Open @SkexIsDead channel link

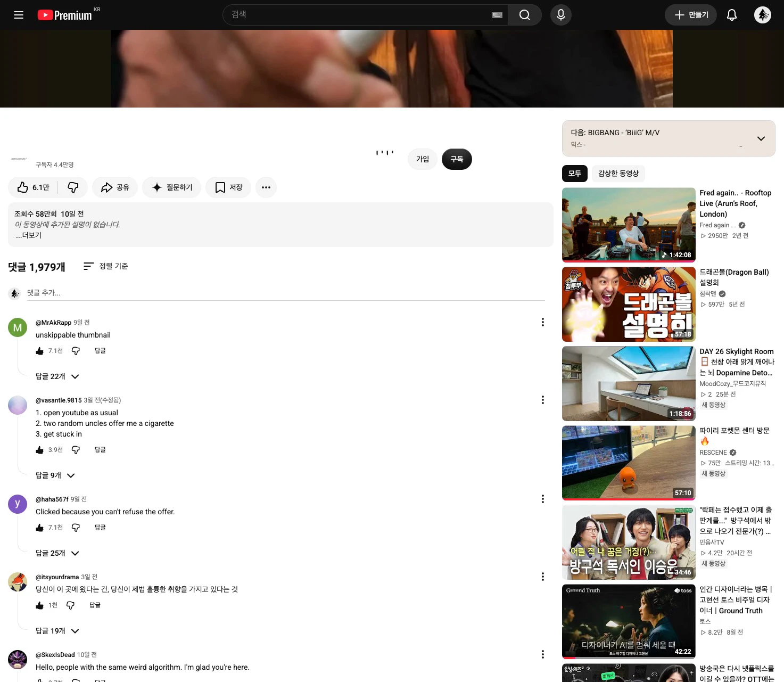[55, 655]
